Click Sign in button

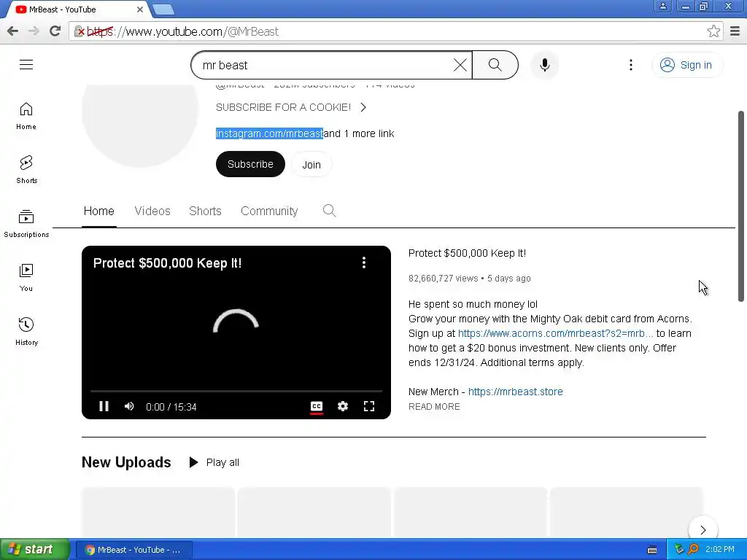coord(686,65)
